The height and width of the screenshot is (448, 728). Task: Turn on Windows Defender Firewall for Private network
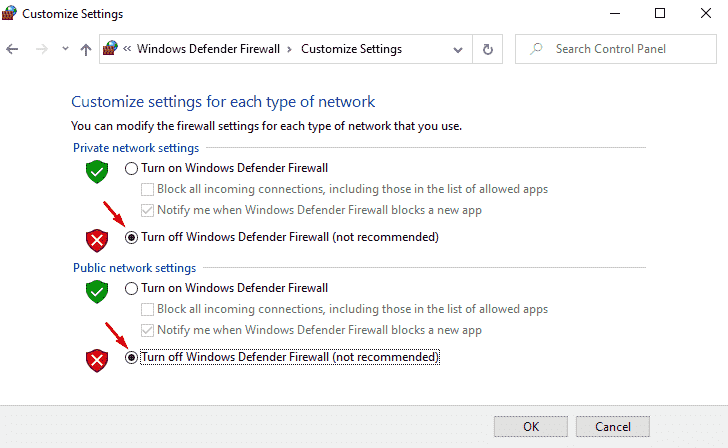[131, 168]
